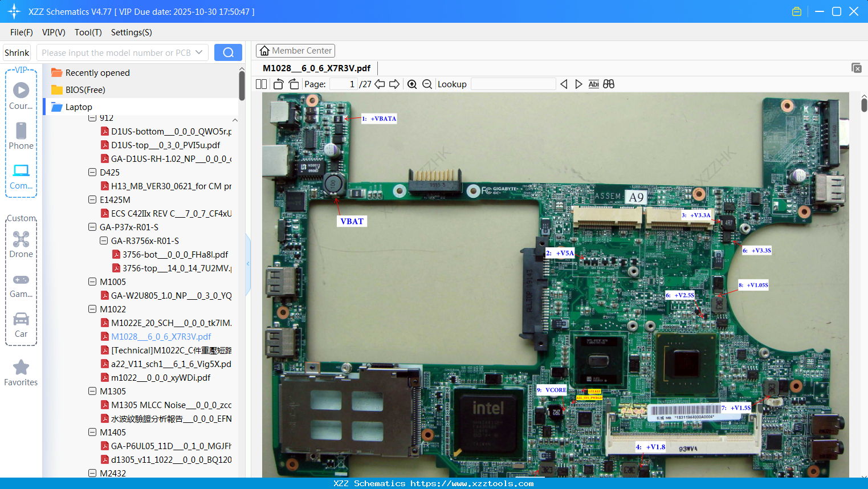Collapse the M1022 tree node

point(92,309)
